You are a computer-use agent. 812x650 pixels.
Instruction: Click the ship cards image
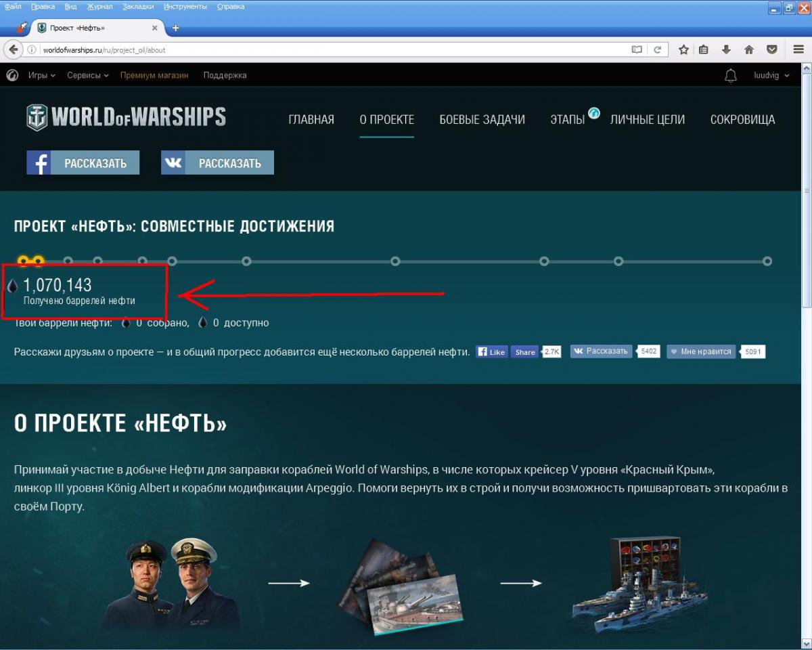point(401,588)
